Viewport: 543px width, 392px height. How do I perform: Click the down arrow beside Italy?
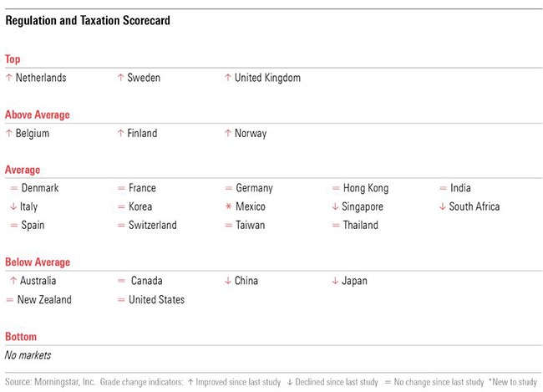tap(13, 206)
